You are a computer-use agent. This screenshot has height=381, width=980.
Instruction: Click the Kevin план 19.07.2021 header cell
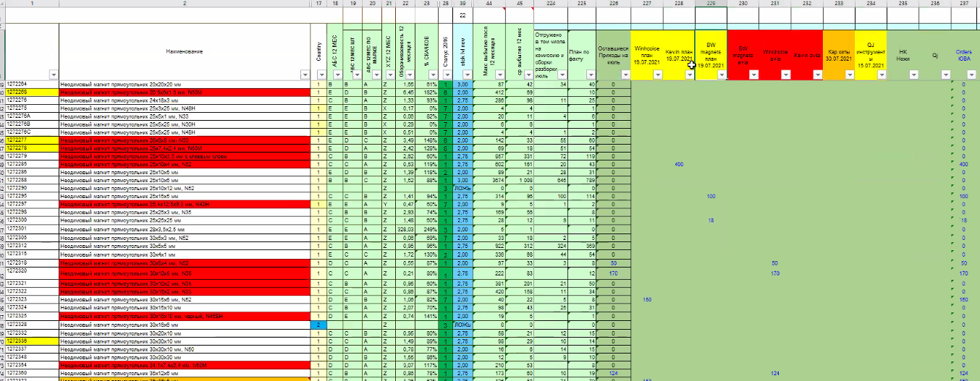pyautogui.click(x=678, y=55)
